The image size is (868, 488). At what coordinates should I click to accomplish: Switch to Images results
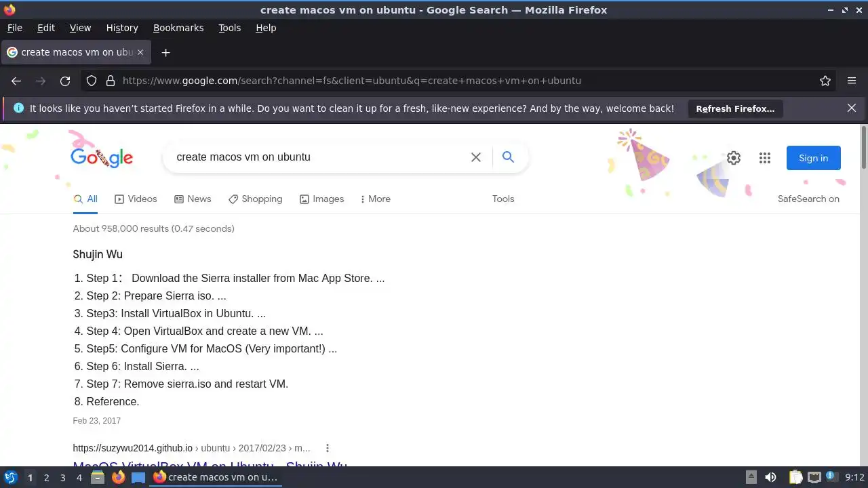click(321, 199)
